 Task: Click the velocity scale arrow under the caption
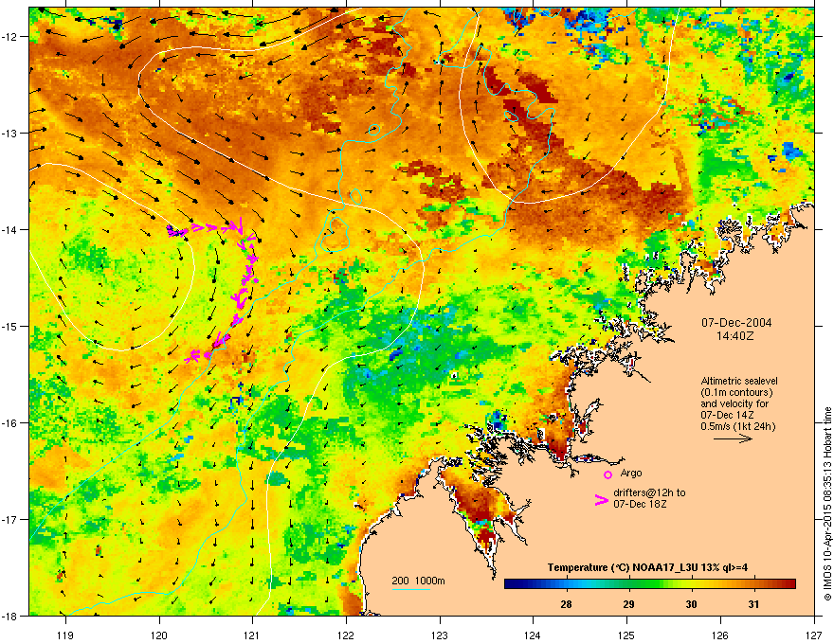coord(733,438)
